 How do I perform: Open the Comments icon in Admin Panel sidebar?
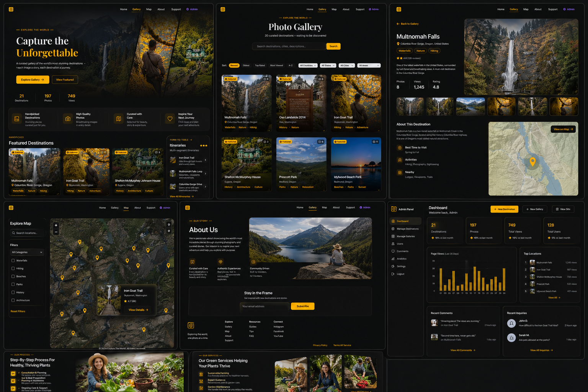point(393,251)
